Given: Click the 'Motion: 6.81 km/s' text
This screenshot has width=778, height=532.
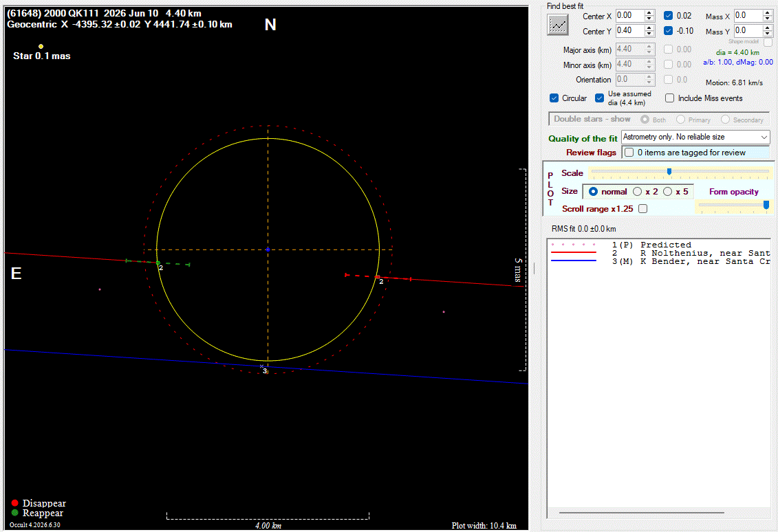Looking at the screenshot, I should click(x=735, y=82).
